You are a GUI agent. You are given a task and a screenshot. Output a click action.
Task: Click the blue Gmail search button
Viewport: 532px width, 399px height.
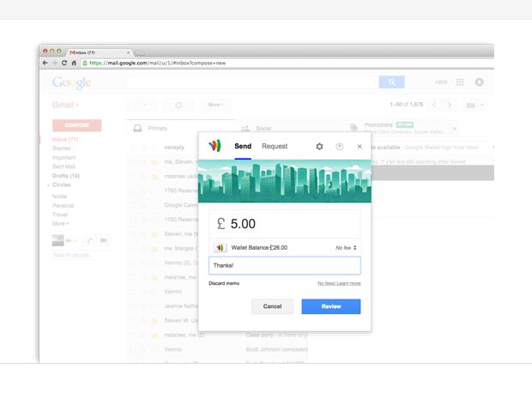click(391, 82)
